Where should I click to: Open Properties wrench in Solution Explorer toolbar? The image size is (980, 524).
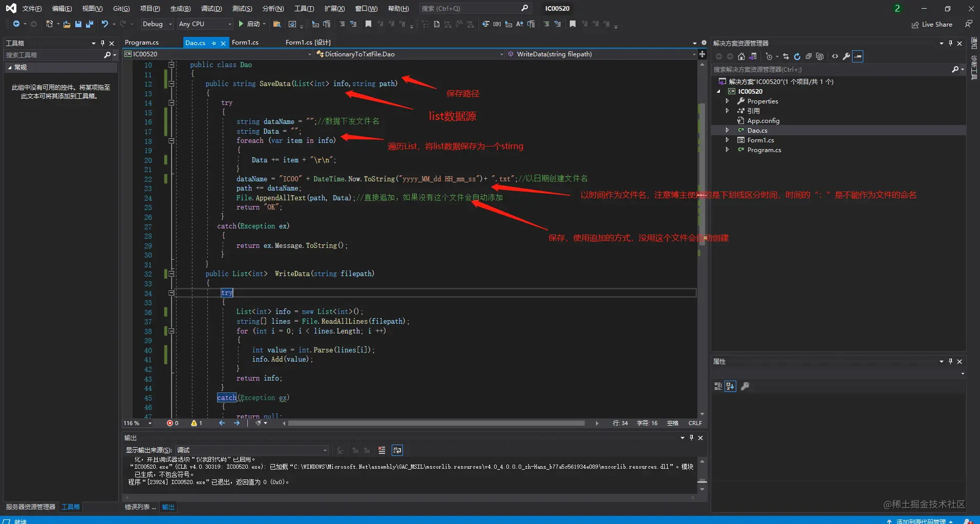pyautogui.click(x=846, y=56)
